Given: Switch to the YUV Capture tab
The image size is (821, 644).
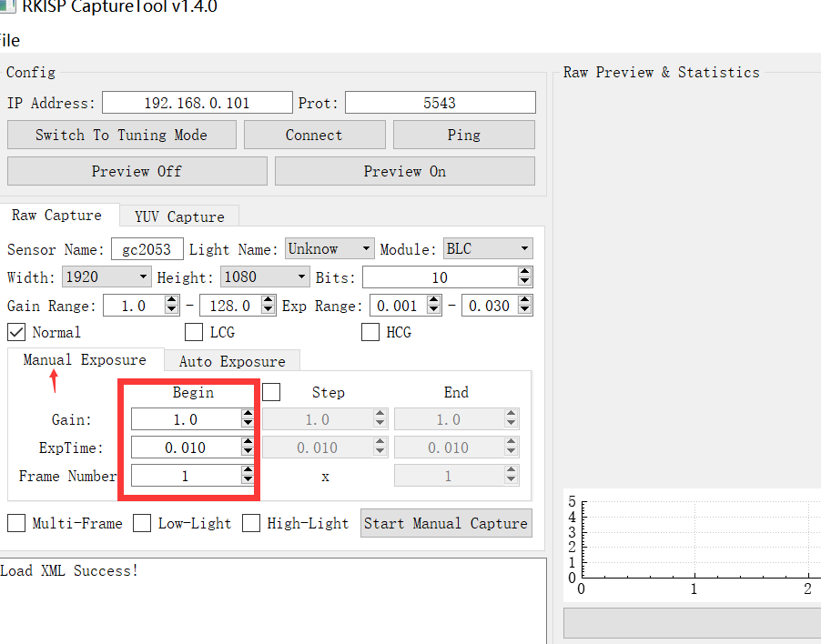Looking at the screenshot, I should coord(178,216).
